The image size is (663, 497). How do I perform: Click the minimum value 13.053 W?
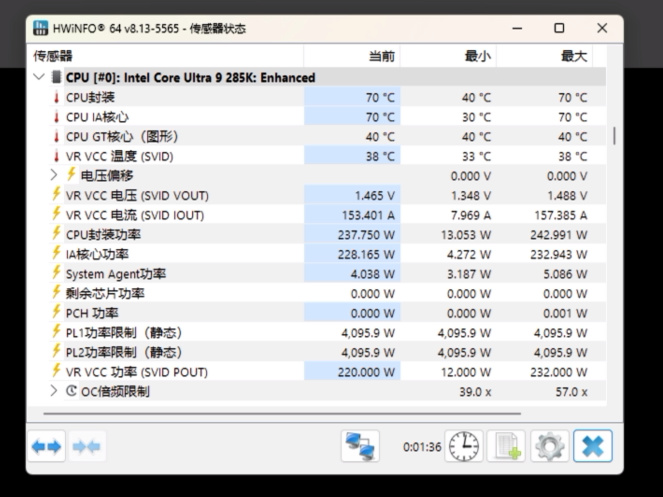pyautogui.click(x=466, y=235)
